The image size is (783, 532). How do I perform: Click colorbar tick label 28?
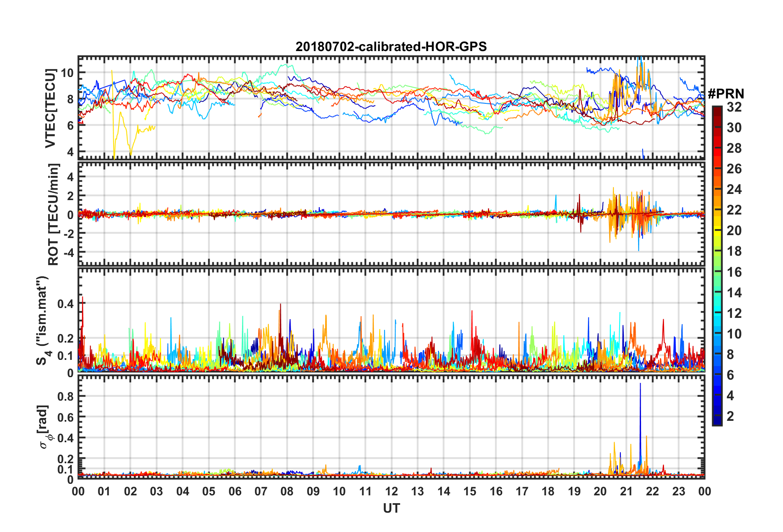coord(734,148)
